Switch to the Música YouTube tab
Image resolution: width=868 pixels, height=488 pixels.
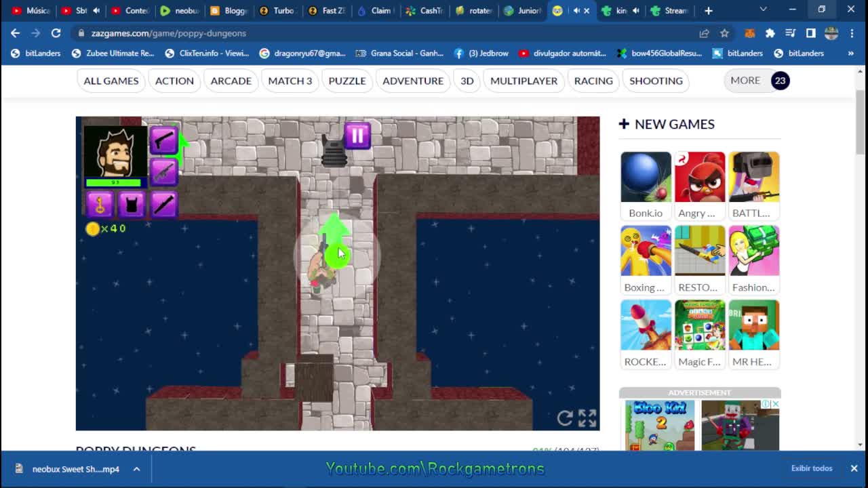(31, 10)
